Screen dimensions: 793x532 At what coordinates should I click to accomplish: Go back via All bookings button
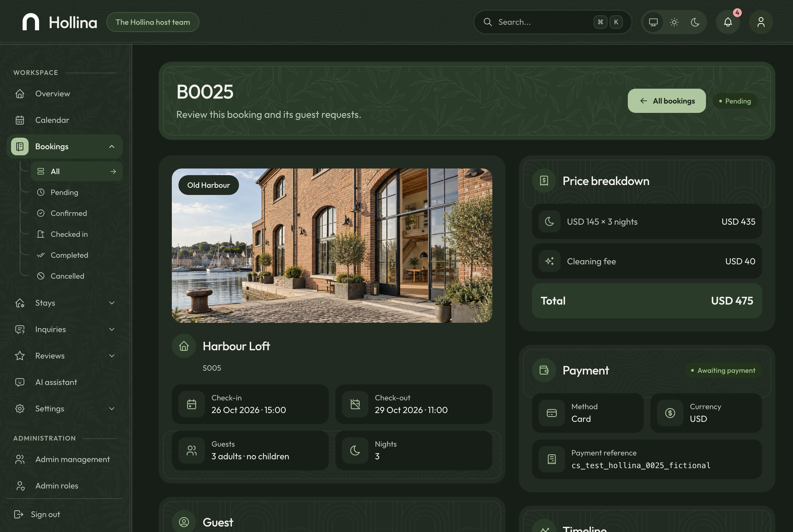tap(667, 101)
